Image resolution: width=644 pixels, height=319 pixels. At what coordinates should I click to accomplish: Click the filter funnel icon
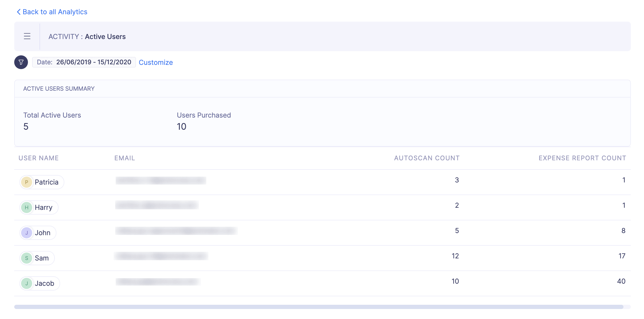coord(21,62)
